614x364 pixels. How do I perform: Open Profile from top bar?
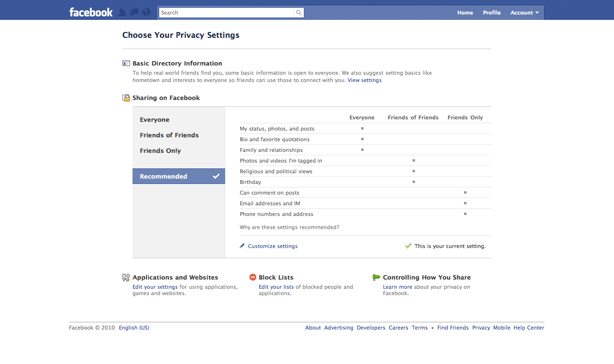pos(492,13)
